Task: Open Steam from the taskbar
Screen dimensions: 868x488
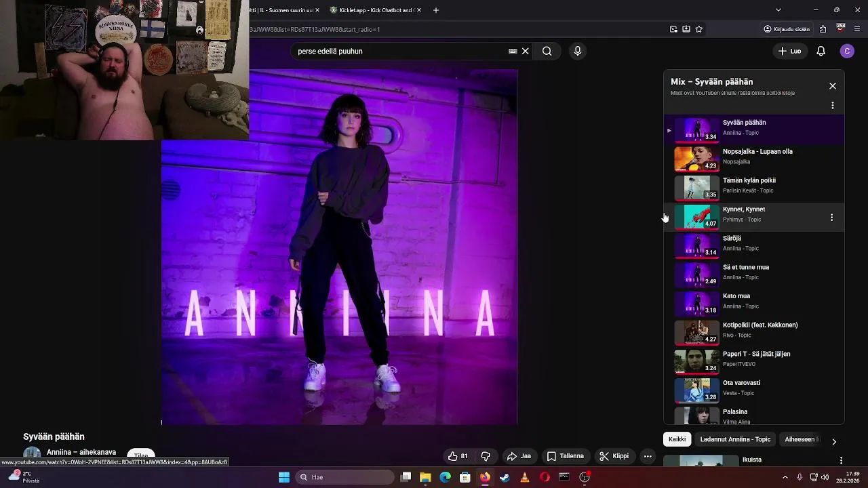Action: tap(505, 477)
